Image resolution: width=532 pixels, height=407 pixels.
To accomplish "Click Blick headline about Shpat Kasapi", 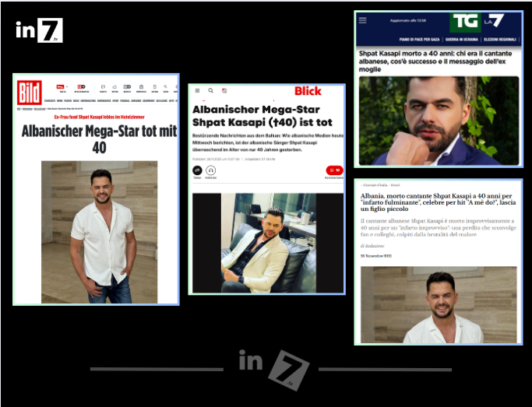I will tap(262, 116).
